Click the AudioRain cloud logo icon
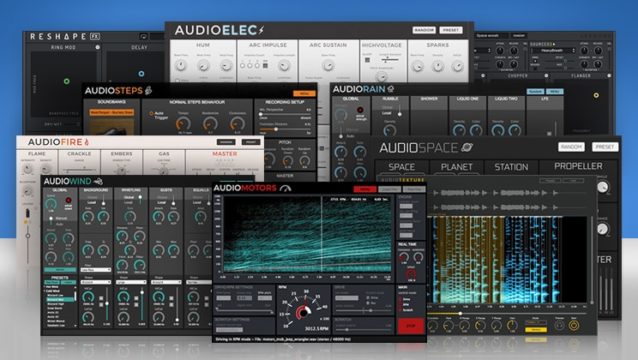This screenshot has width=638, height=360. (x=391, y=89)
